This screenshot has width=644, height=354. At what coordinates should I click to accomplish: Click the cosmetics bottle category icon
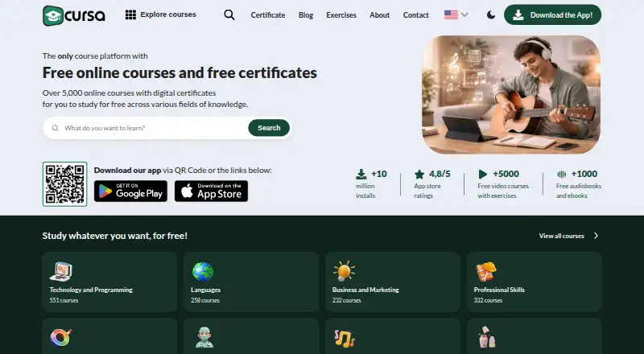point(487,337)
